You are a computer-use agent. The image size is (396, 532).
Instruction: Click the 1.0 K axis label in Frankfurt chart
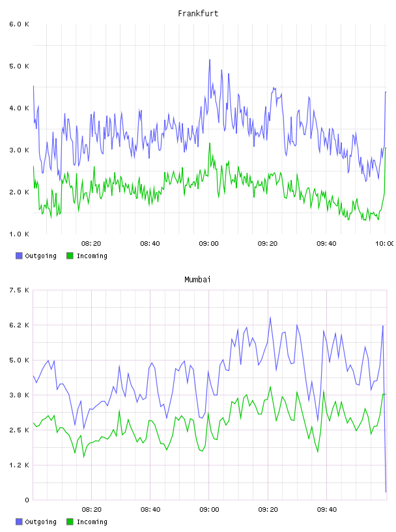[19, 234]
